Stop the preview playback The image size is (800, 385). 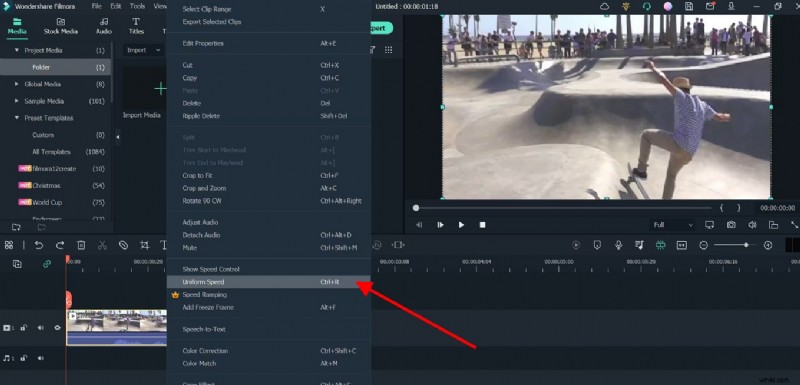pos(482,225)
